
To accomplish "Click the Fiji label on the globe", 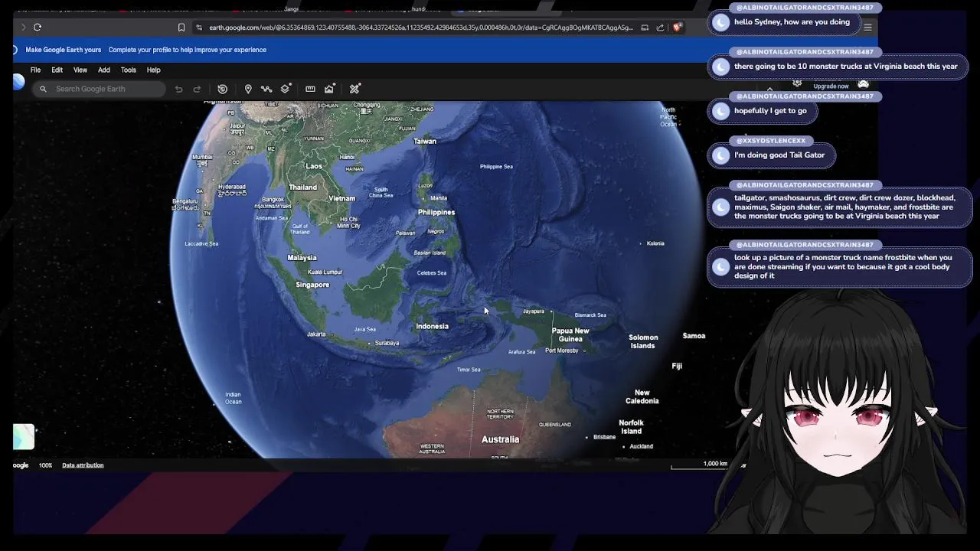I will pos(677,366).
